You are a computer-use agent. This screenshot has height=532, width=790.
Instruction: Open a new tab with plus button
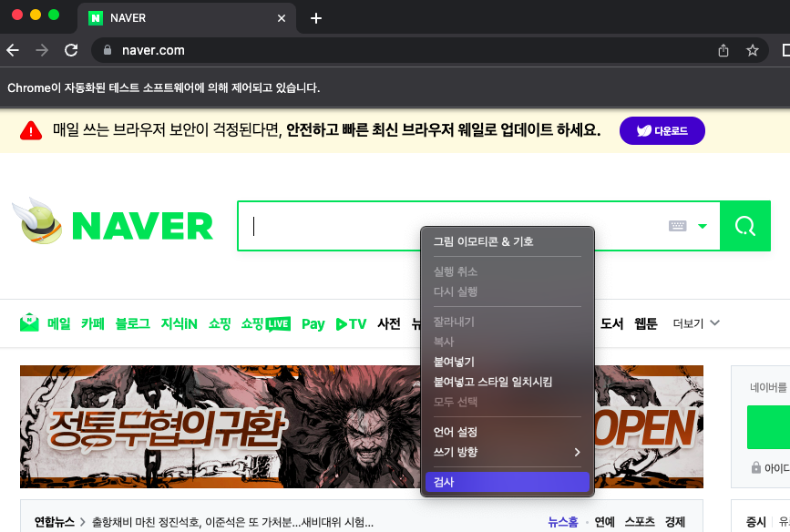pos(316,18)
